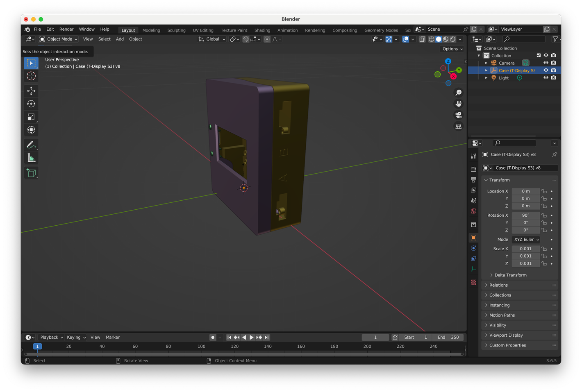This screenshot has width=582, height=392.
Task: Click the Rotation X value field
Action: (525, 215)
